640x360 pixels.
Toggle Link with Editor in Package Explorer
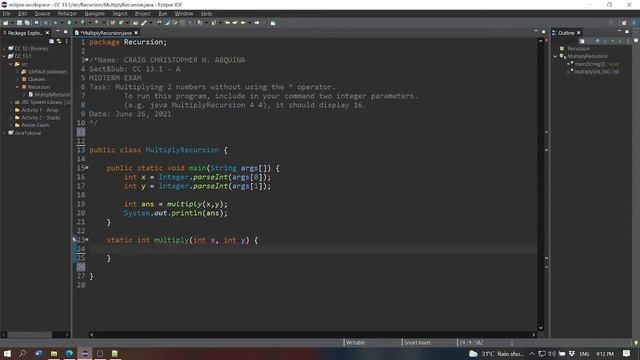pos(59,41)
